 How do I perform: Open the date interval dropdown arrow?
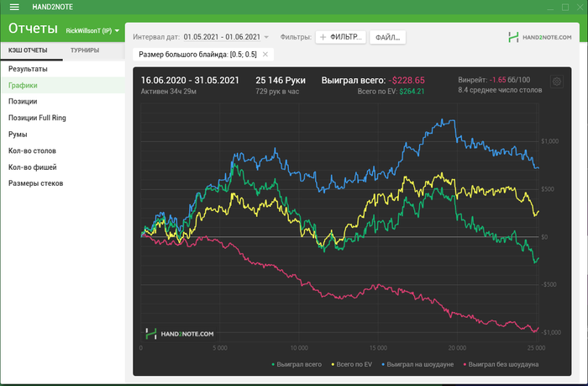pyautogui.click(x=266, y=37)
